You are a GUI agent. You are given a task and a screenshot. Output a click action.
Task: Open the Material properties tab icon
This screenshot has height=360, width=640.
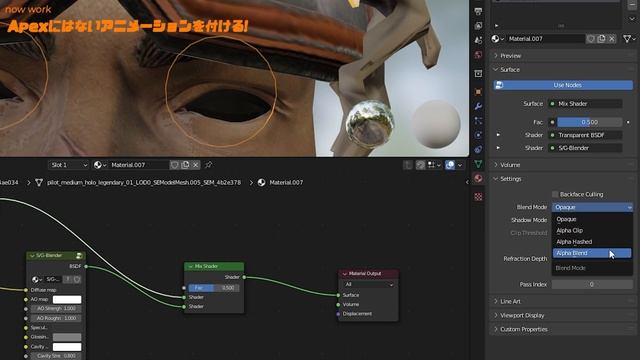478,178
